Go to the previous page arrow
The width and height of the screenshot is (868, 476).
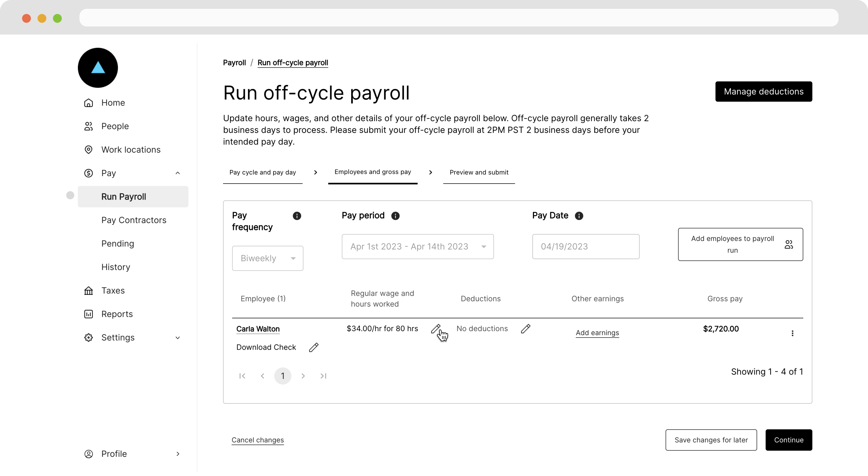click(x=262, y=376)
